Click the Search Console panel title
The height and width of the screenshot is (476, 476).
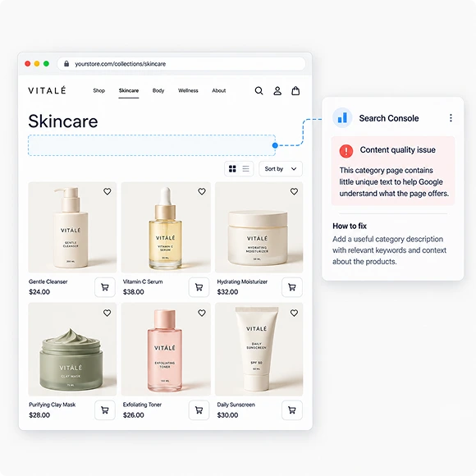tap(389, 118)
